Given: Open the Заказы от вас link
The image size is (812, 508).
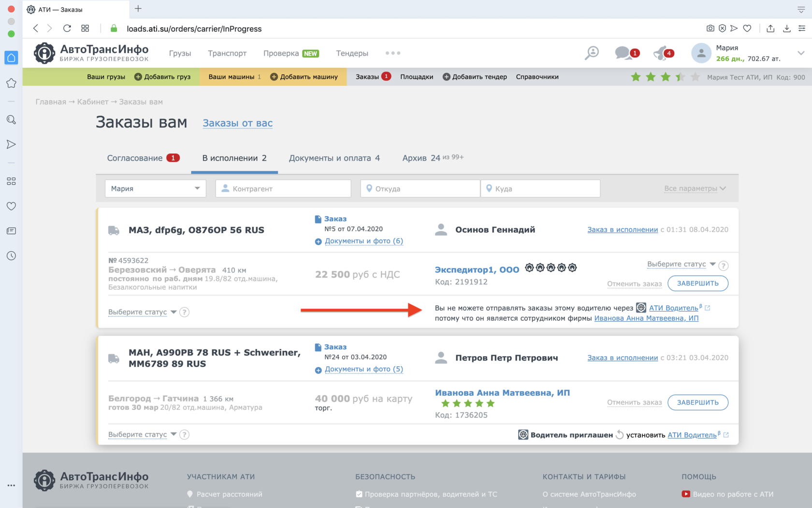Looking at the screenshot, I should (x=238, y=123).
